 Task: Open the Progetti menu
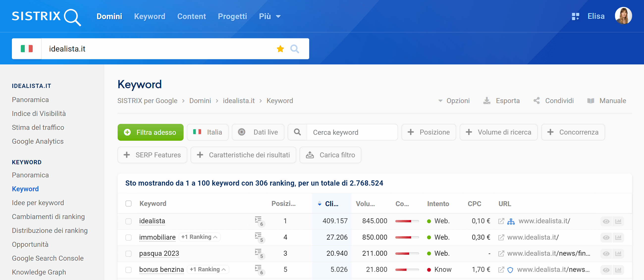tap(232, 16)
